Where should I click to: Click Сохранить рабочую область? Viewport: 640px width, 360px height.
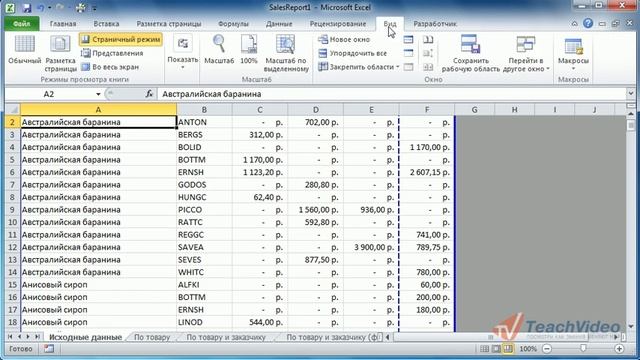click(x=471, y=53)
